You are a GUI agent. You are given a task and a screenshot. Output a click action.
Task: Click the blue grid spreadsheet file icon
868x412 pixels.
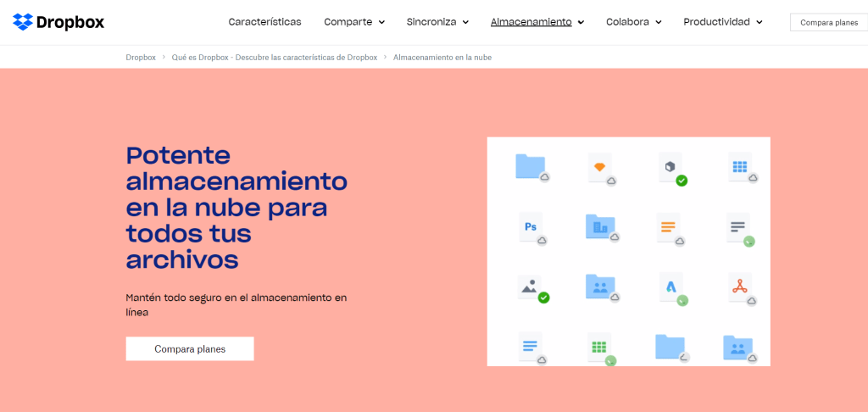coord(739,168)
